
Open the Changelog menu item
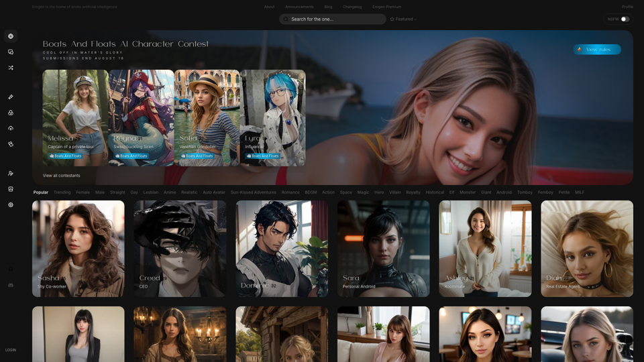click(x=352, y=7)
